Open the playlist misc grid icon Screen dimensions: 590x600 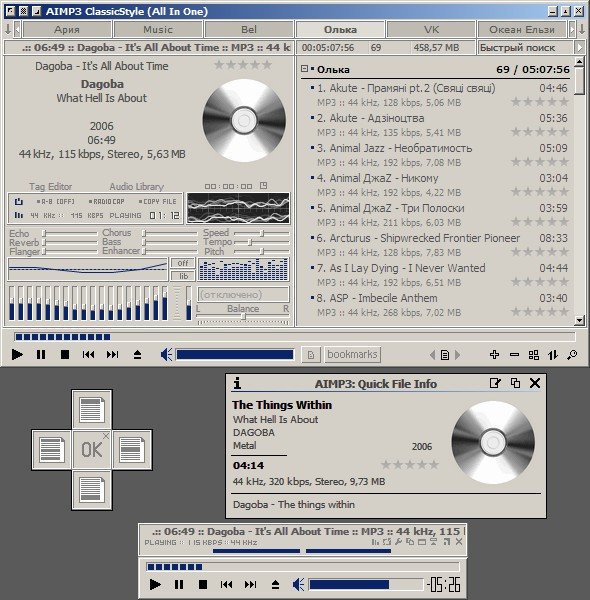(x=534, y=355)
